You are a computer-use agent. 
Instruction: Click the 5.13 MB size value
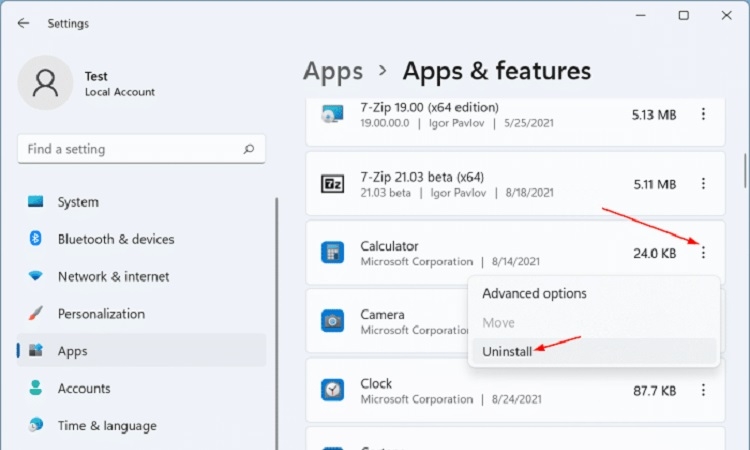654,115
